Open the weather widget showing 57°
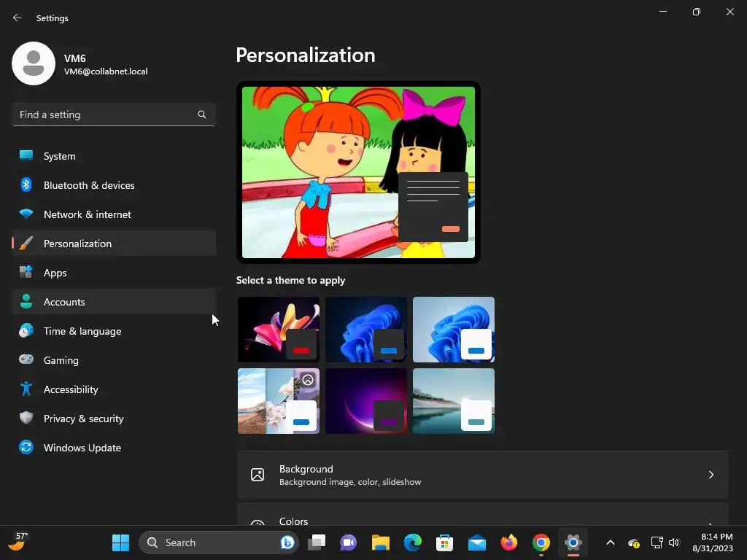 point(19,542)
